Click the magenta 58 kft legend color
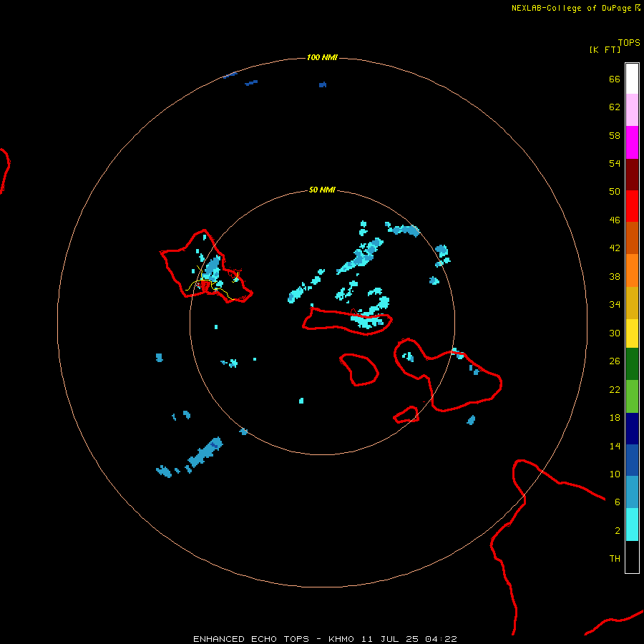This screenshot has height=644, width=644. (632, 142)
